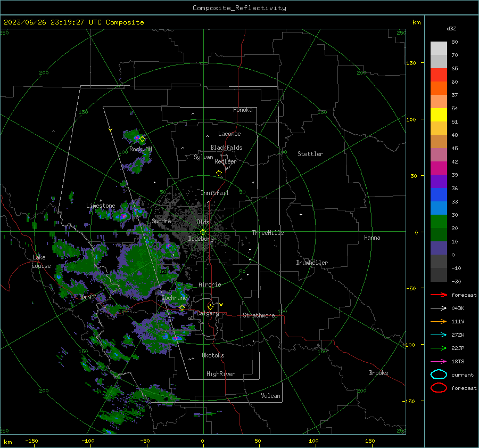Click the RockyMH label
Viewport: 479px width, 448px height.
tap(141, 149)
